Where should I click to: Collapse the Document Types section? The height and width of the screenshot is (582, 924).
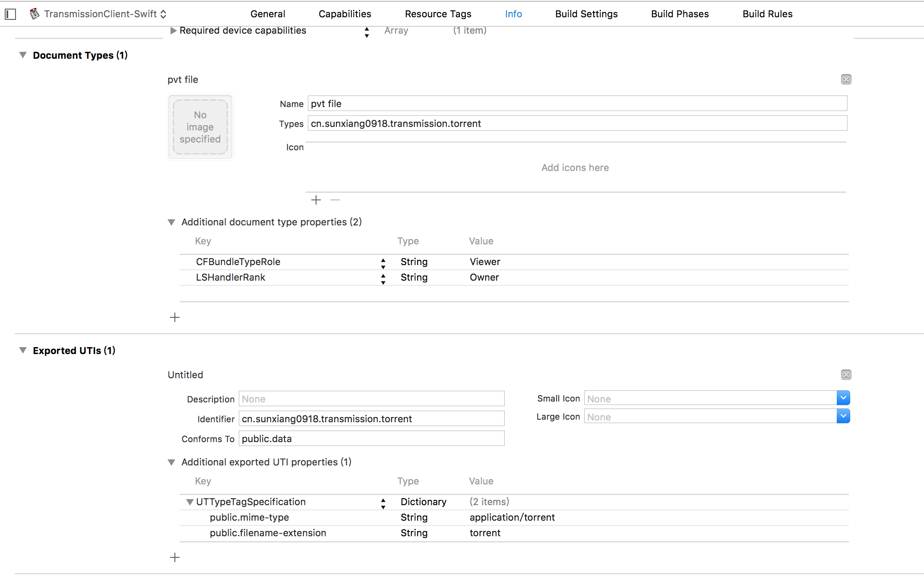coord(23,55)
